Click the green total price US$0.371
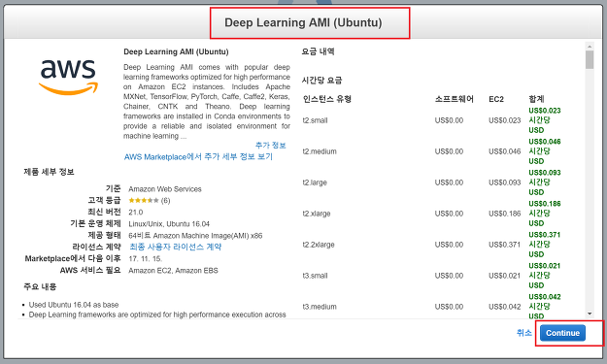The height and width of the screenshot is (364, 607). pyautogui.click(x=545, y=235)
